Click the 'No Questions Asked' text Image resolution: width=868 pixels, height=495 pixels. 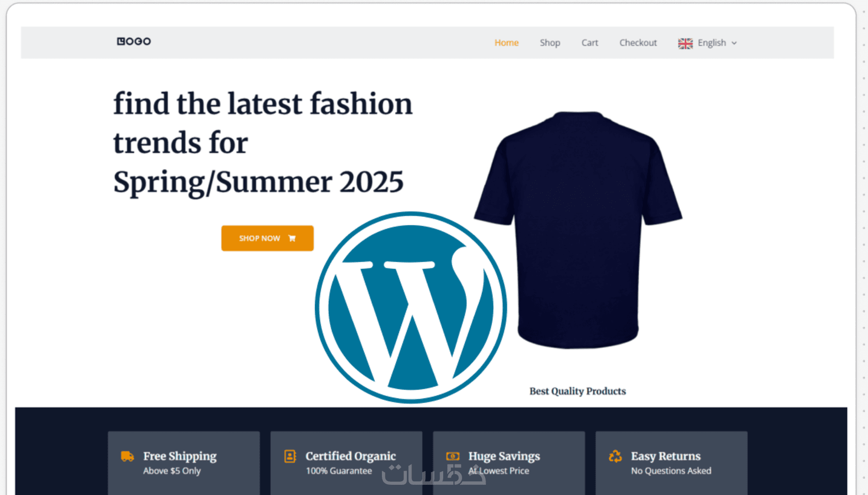pos(671,471)
